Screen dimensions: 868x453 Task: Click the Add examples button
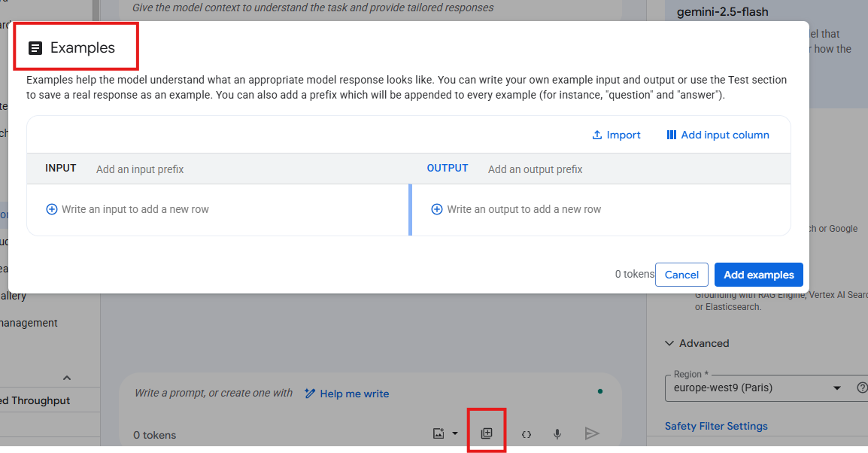(758, 275)
